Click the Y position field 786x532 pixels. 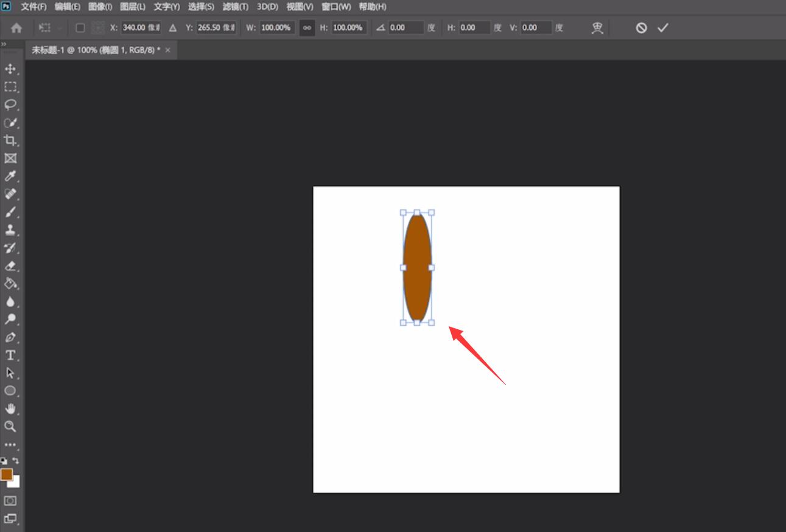click(x=216, y=28)
